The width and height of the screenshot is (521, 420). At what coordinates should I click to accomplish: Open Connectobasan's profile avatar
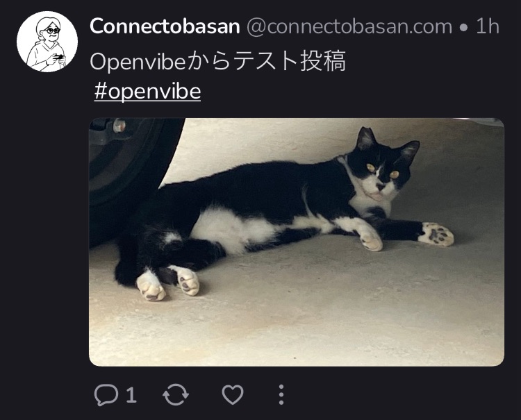click(47, 42)
